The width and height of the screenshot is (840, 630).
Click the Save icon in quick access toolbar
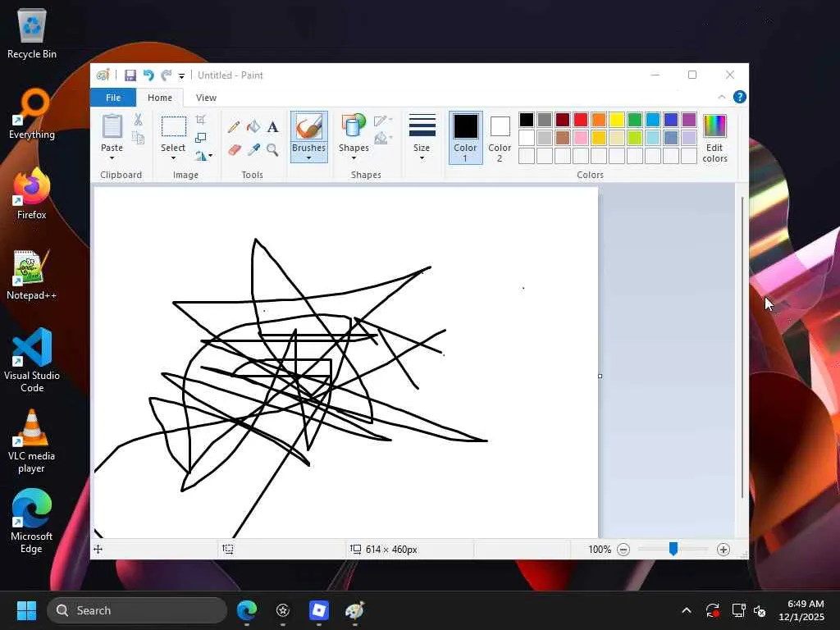click(130, 75)
